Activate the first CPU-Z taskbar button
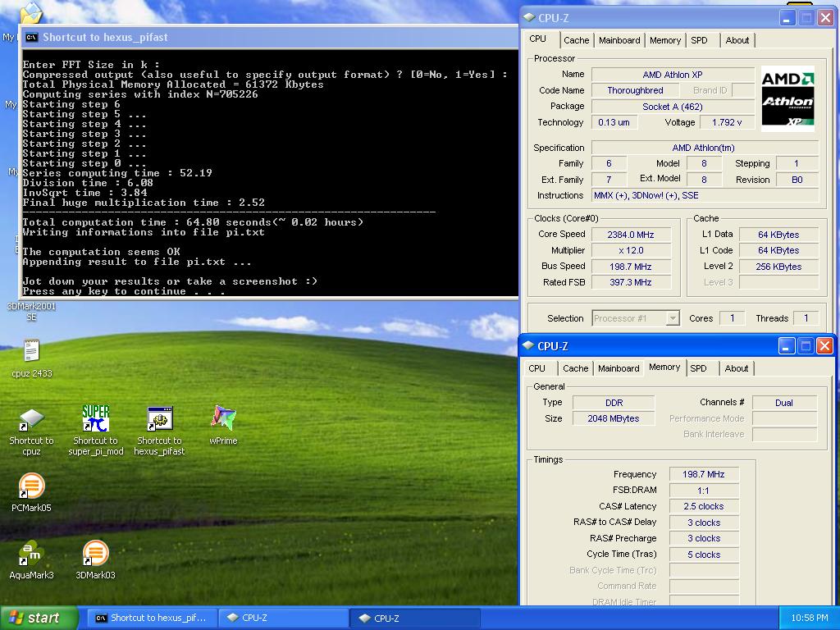The image size is (840, 630). [283, 618]
